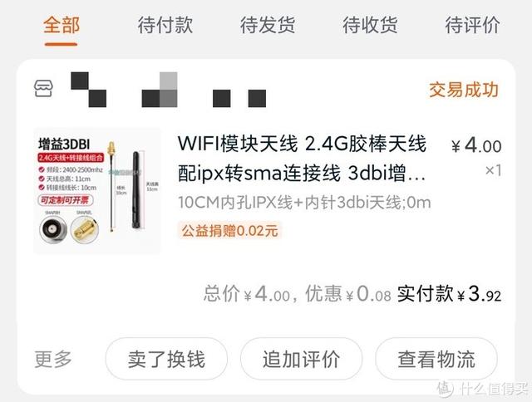Screen dimensions: 532x402
Task: Select the 全部 orders tab
Action: [x=62, y=25]
